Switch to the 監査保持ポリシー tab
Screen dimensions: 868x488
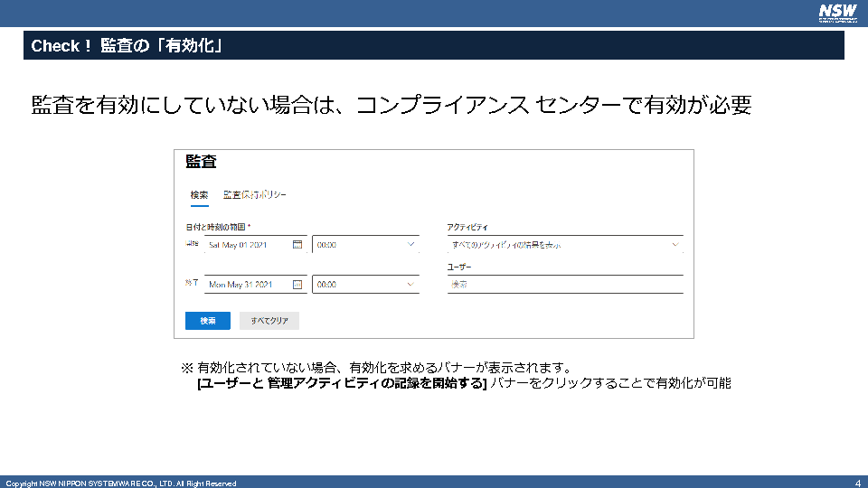pos(255,195)
